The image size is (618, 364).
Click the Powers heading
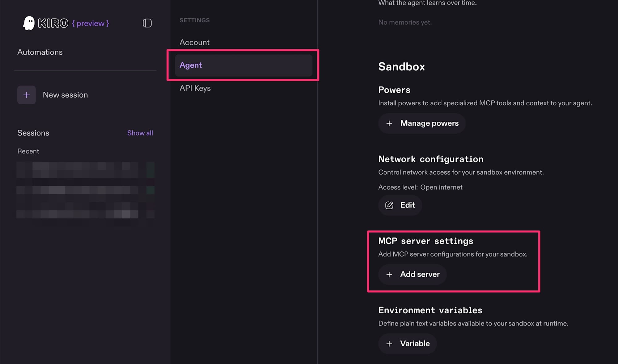coord(394,90)
